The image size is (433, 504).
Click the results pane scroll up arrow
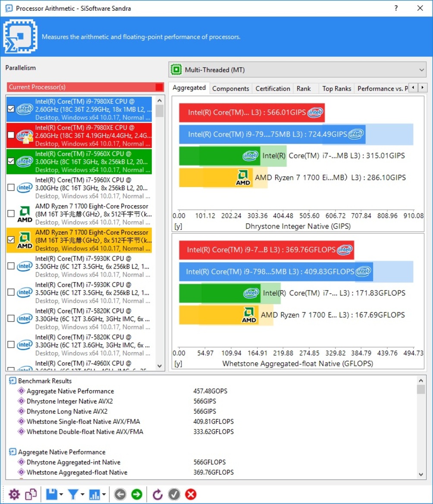tap(421, 380)
